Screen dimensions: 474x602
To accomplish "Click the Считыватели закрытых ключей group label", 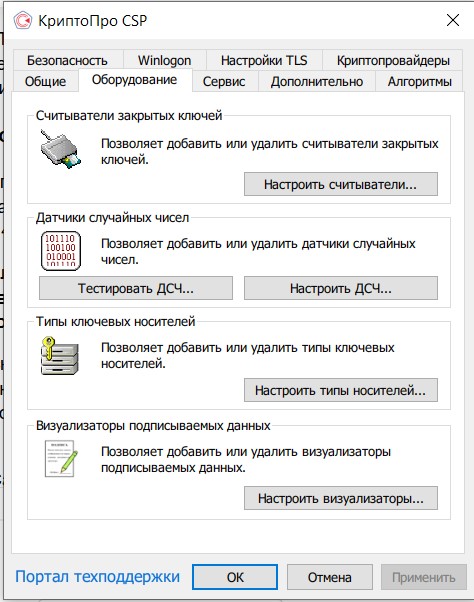I will point(129,116).
